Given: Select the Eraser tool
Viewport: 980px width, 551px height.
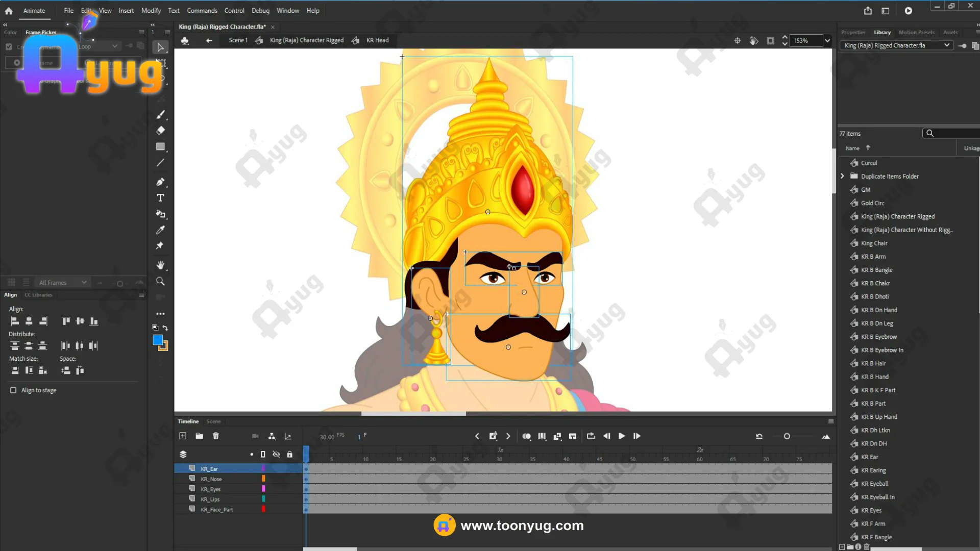Looking at the screenshot, I should coord(160,131).
